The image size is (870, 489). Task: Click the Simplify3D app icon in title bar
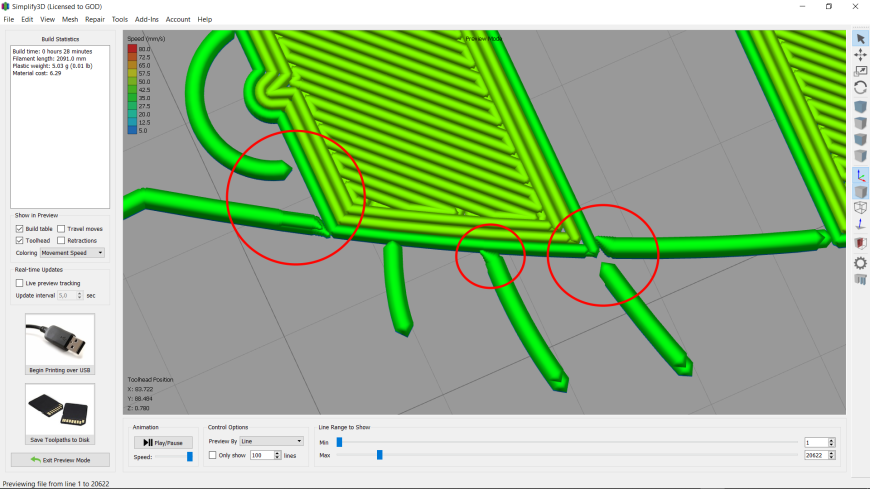pos(6,6)
